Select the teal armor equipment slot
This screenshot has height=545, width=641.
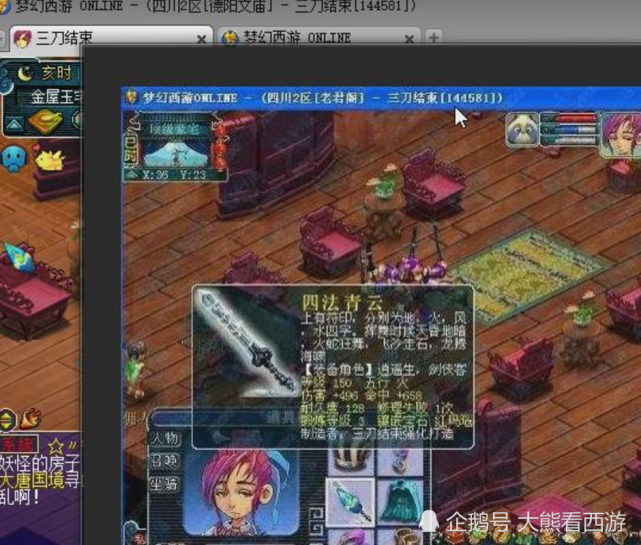pos(400,503)
